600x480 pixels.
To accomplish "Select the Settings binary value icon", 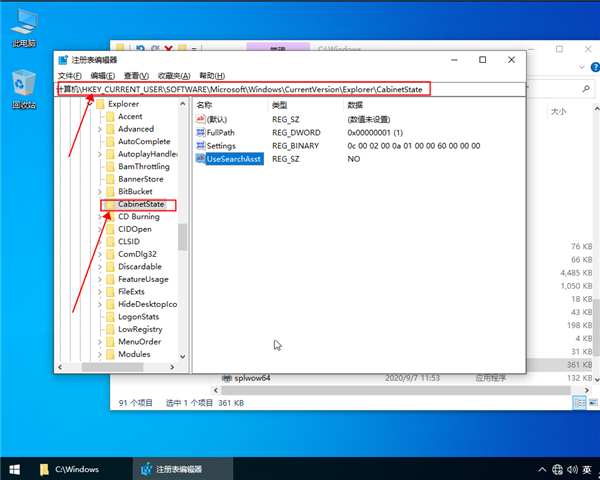I will 201,146.
